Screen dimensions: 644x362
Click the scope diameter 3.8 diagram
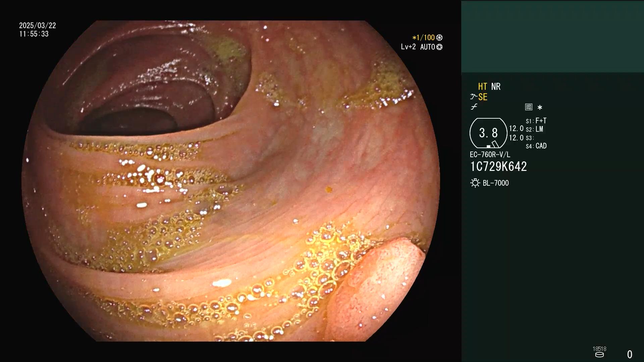[x=488, y=133]
